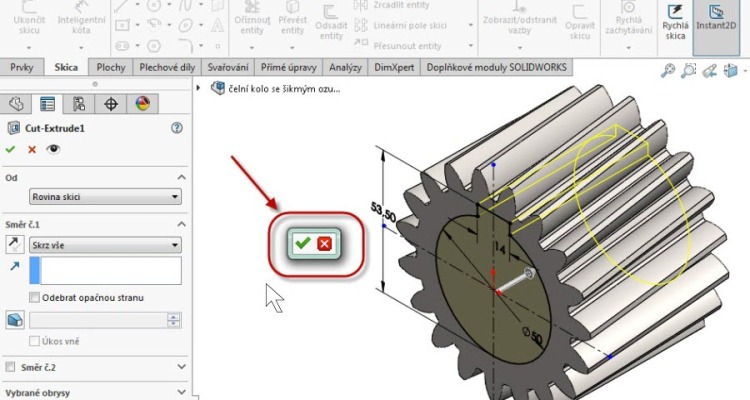Select the Inteligentní kóta dimension tool
Screen dimensions: 750x400
click(81, 6)
